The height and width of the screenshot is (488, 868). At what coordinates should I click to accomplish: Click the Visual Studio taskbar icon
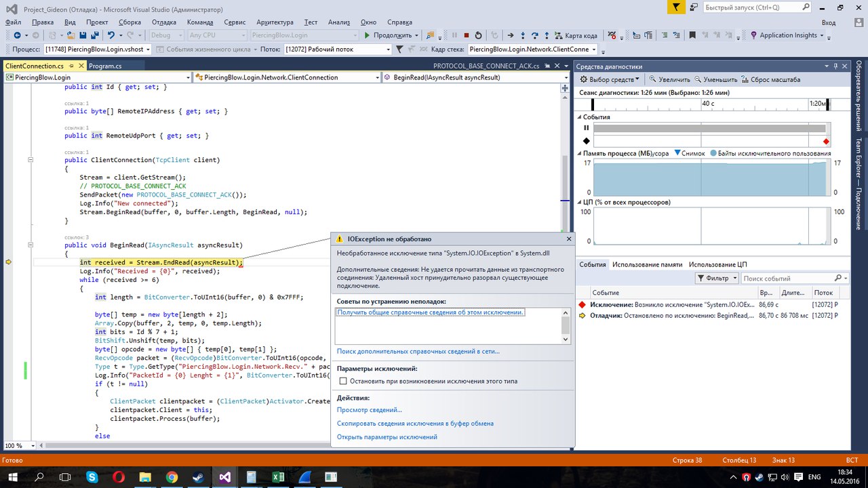[x=225, y=477]
